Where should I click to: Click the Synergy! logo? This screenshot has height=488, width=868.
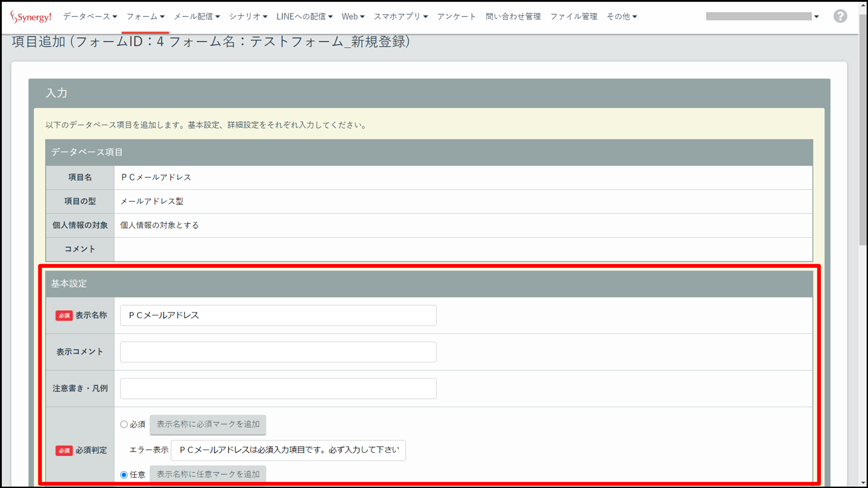(x=31, y=17)
